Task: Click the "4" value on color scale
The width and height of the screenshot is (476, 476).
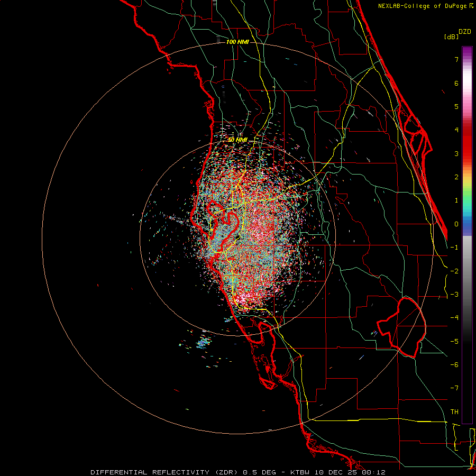Action: coord(456,130)
